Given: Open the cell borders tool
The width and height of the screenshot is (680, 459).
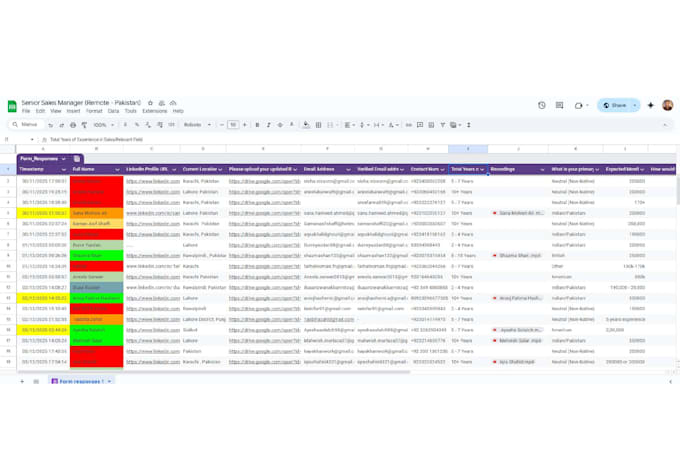Looking at the screenshot, I should (318, 125).
